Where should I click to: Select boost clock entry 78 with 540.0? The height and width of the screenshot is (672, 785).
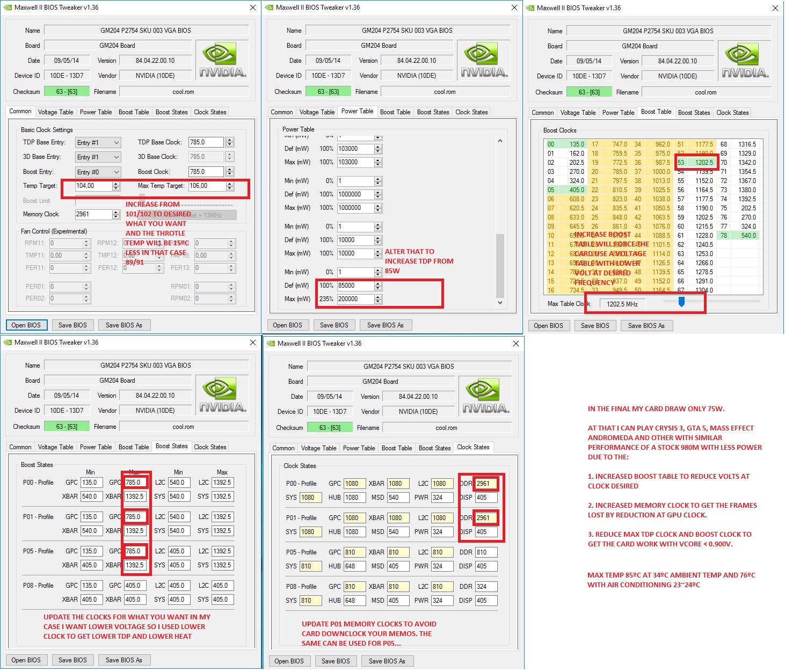pos(738,236)
